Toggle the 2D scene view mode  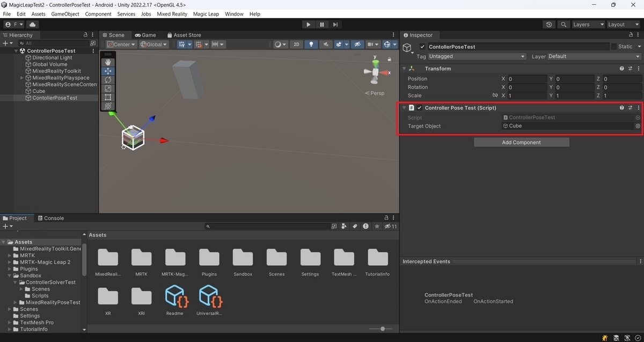point(296,44)
